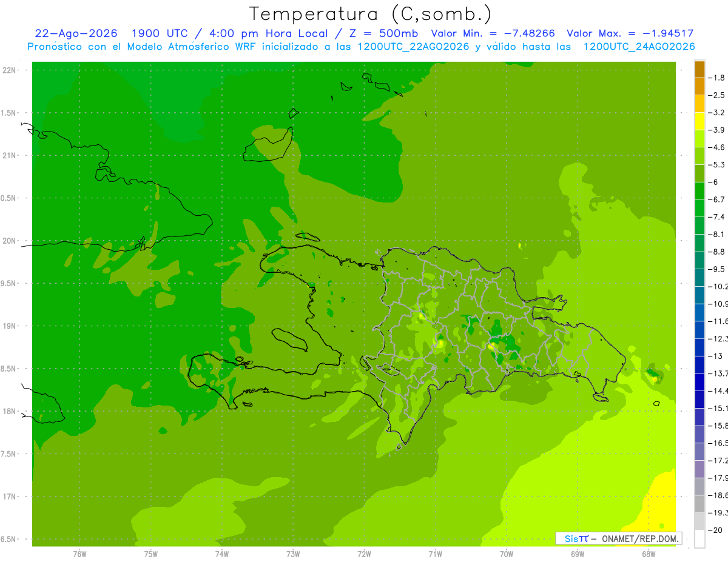Click the '-4.6' colorbar label

pyautogui.click(x=717, y=147)
